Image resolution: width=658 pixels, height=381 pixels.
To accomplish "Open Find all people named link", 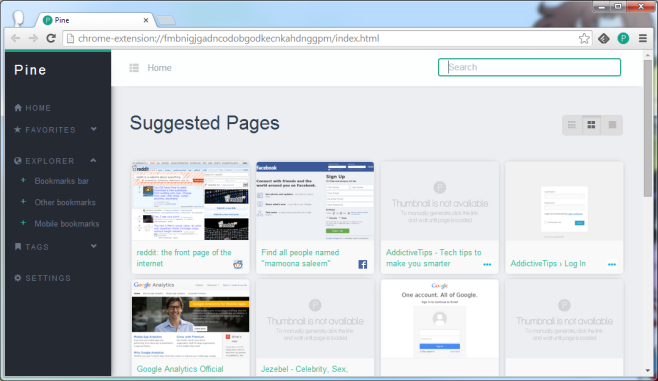I will coord(300,258).
